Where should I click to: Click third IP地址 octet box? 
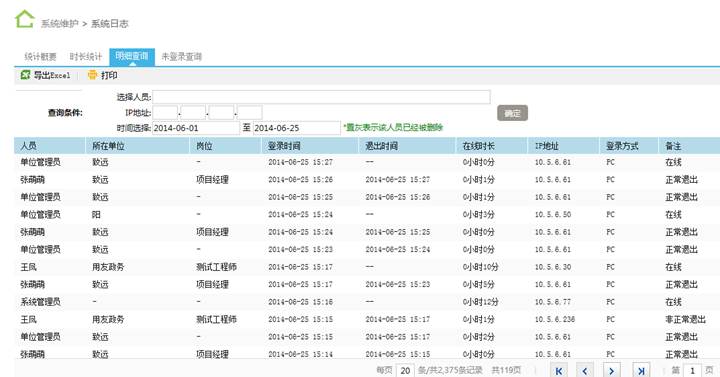coord(221,113)
